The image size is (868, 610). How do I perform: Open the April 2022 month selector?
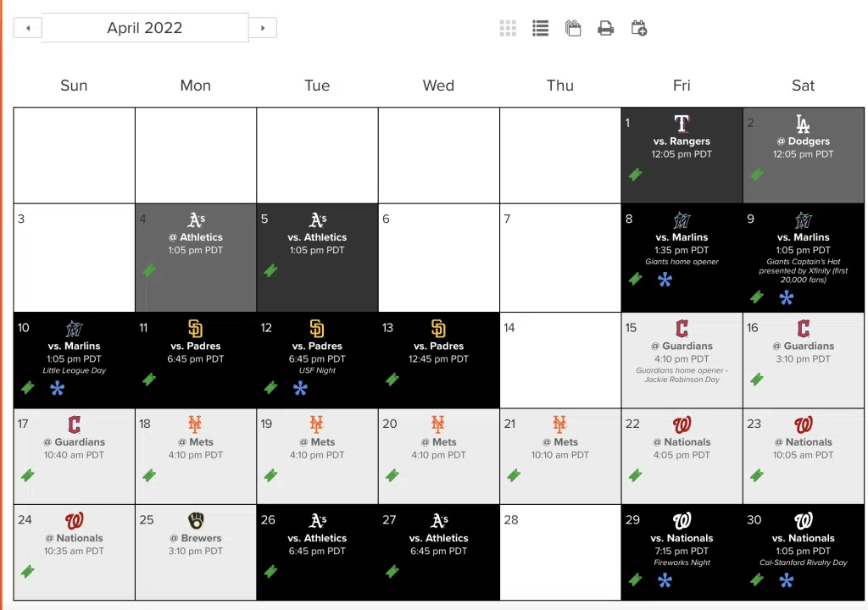pyautogui.click(x=145, y=28)
